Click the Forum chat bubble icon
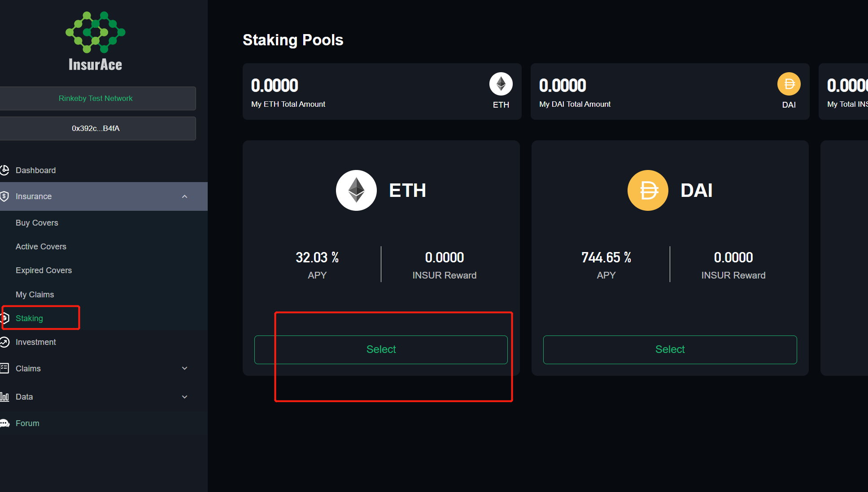 coord(5,423)
